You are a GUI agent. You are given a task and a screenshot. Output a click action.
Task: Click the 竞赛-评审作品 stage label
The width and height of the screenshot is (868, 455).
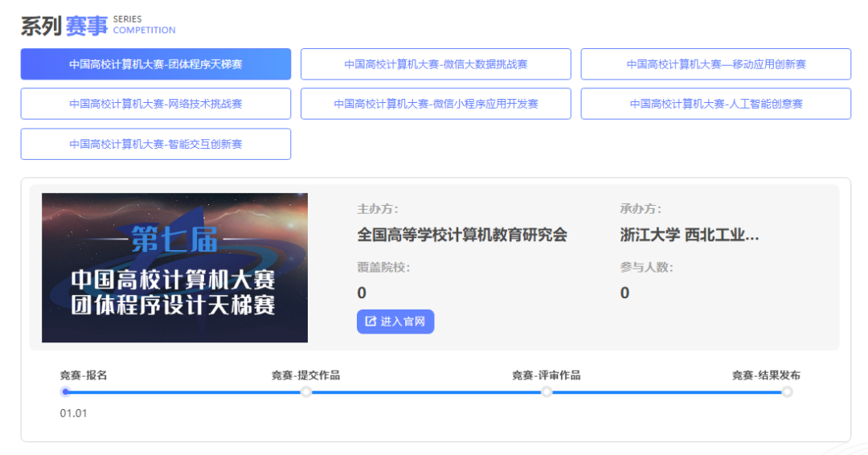[x=547, y=375]
